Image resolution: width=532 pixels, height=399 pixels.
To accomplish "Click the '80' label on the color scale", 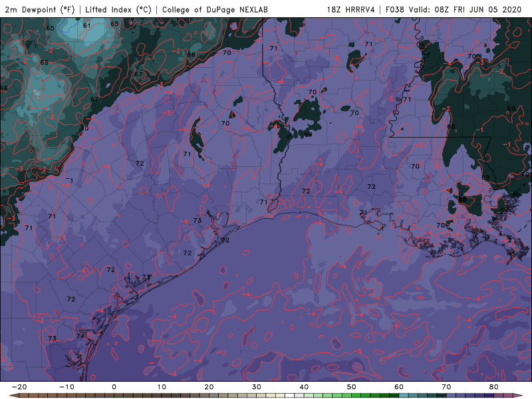I will click(x=494, y=387).
